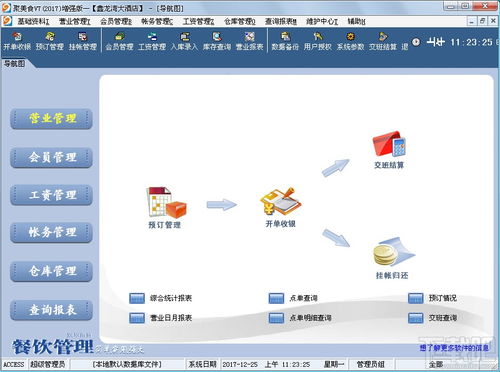The image size is (500, 372).
Task: Click the 预订管理 toolbar icon
Action: (49, 41)
